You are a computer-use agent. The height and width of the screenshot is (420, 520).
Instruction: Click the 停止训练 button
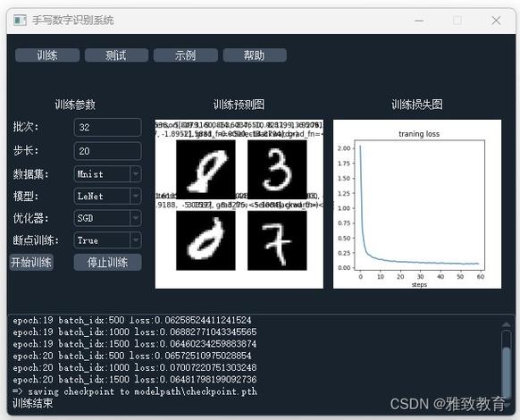108,263
